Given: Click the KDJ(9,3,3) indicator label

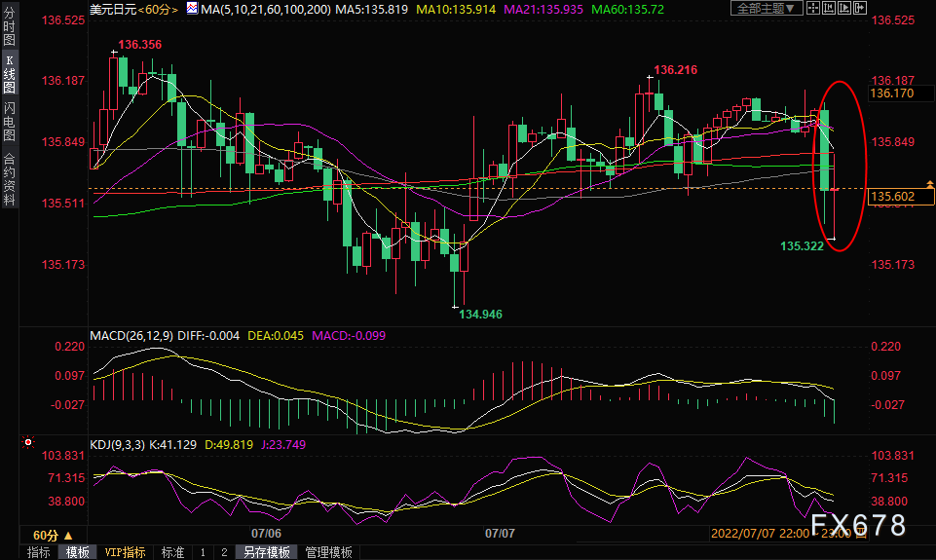Looking at the screenshot, I should [117, 445].
